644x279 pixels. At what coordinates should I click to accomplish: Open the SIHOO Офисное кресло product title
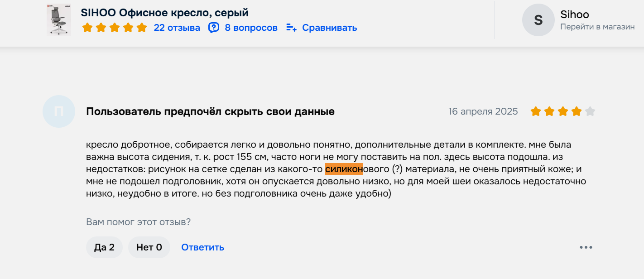pos(164,13)
